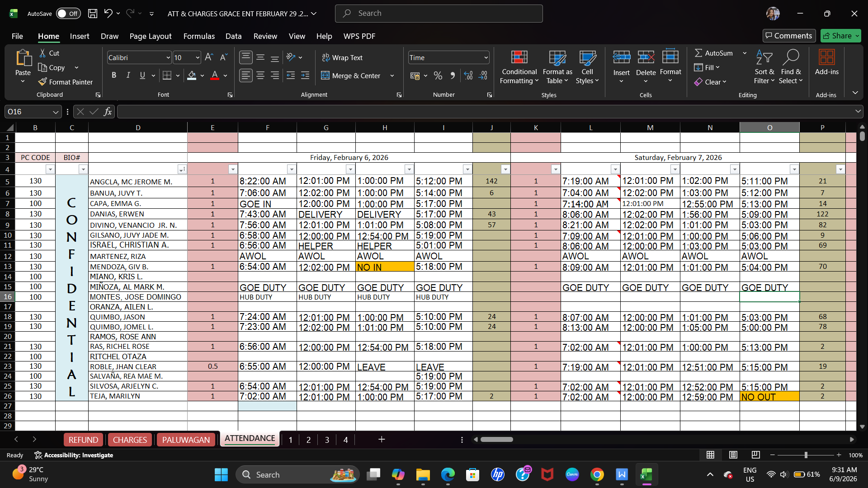Screen dimensions: 868x488
Task: Switch to Page Break Preview view
Action: (755, 455)
